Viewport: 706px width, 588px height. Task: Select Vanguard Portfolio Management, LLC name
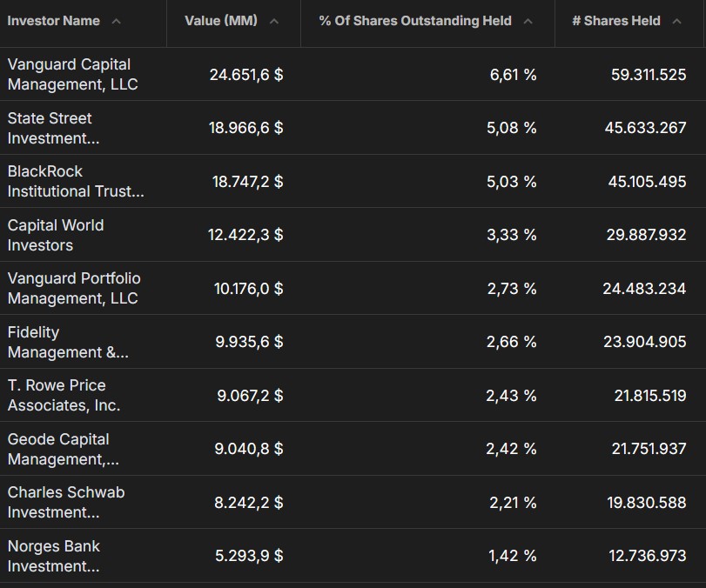pyautogui.click(x=74, y=289)
